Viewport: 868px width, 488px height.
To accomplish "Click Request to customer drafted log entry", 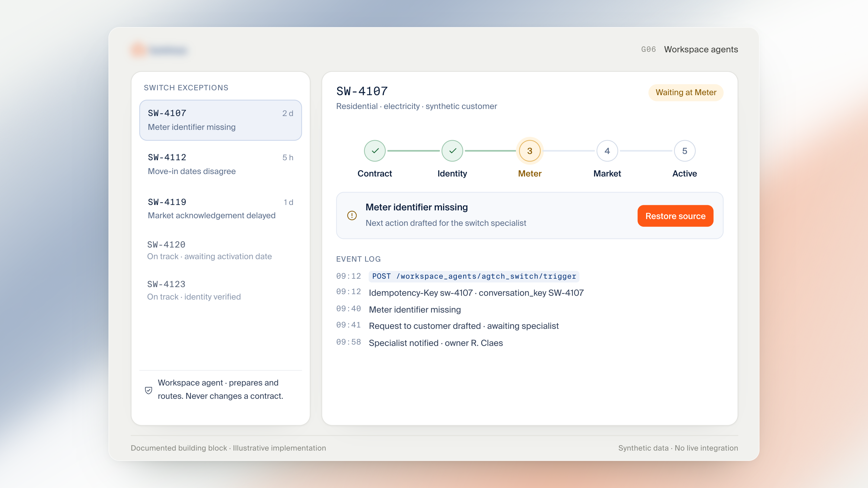I will [x=464, y=326].
